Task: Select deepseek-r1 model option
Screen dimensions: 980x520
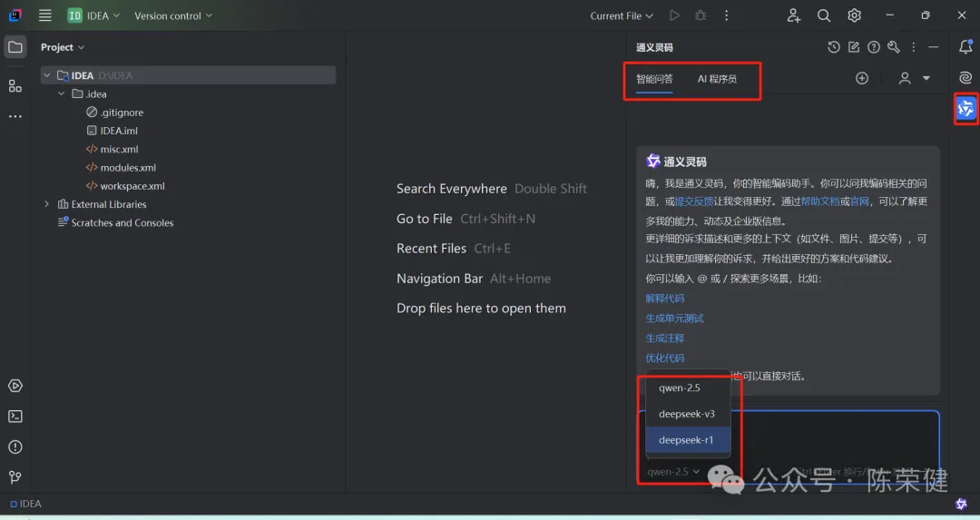Action: 688,440
